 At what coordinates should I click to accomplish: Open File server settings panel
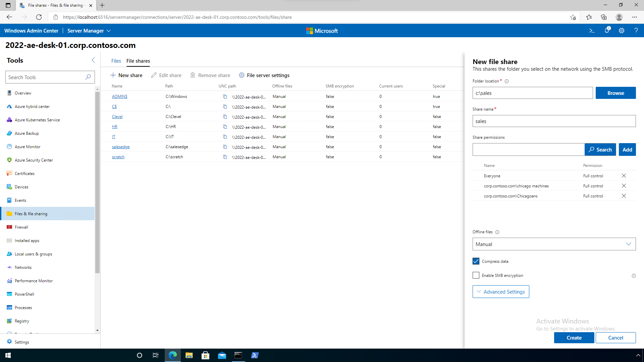click(264, 75)
